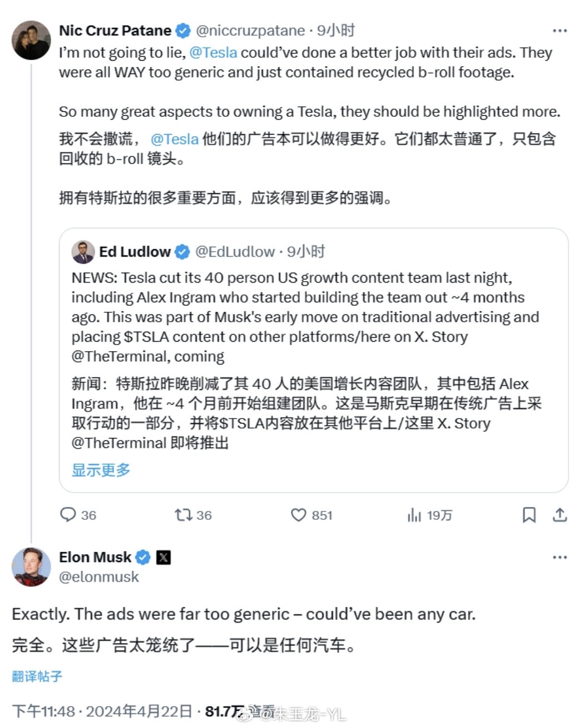The width and height of the screenshot is (583, 728).
Task: Click the retweet icon on Nic's post
Action: [x=183, y=515]
